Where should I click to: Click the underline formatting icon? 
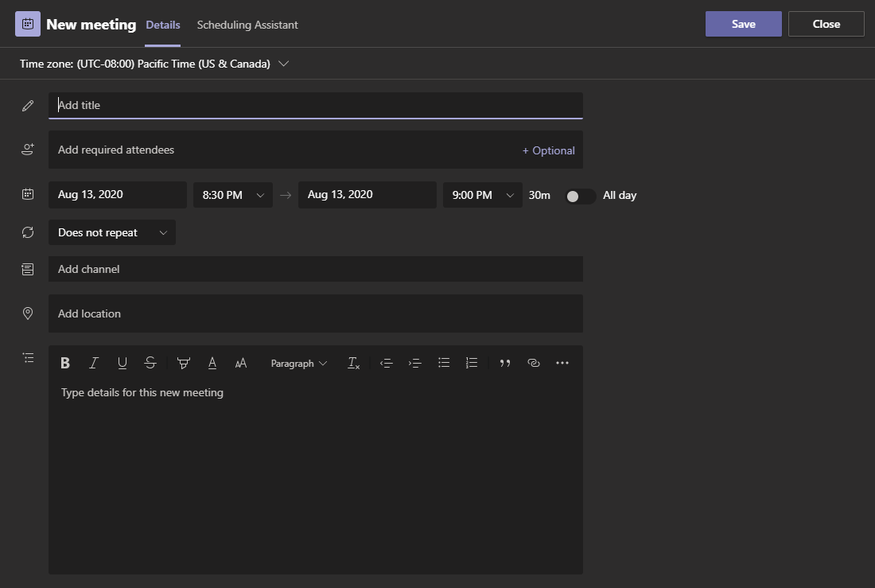click(122, 363)
